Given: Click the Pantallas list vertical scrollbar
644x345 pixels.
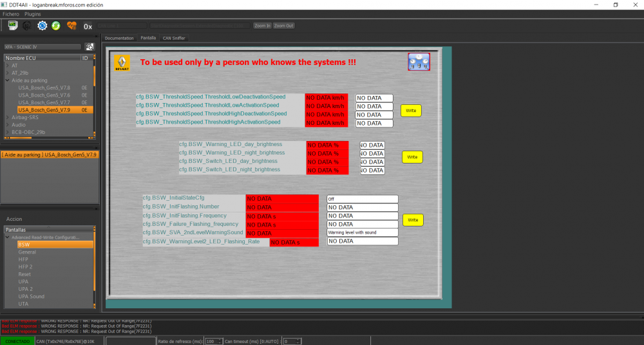Looking at the screenshot, I should (x=95, y=266).
